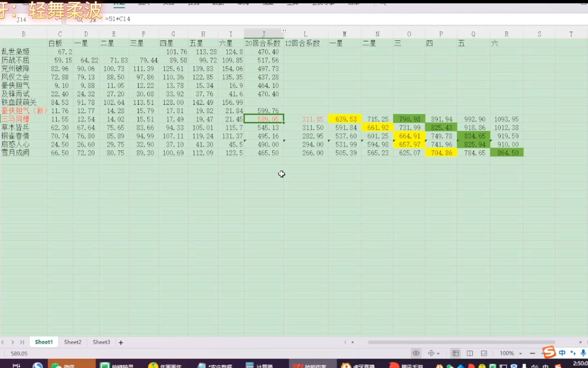Jump to the last sheet with the nav arrow
Screen dimensions: 588x368
(x=22, y=342)
